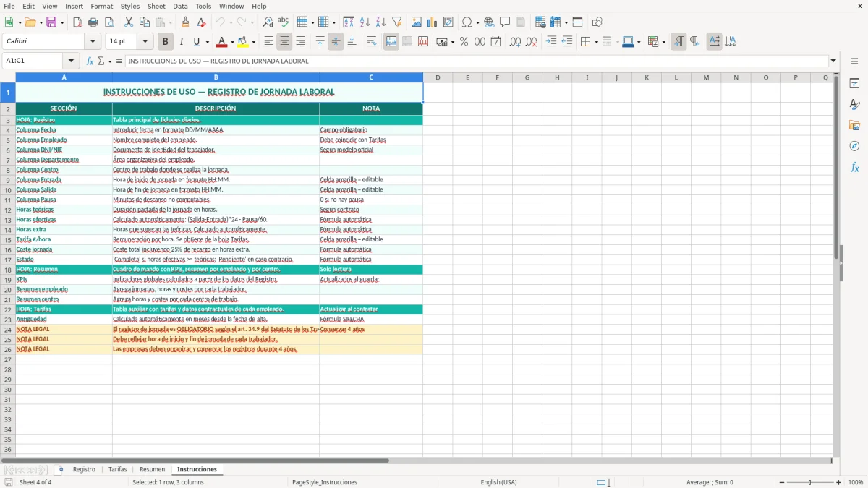The image size is (868, 488).
Task: Open the Format menu
Action: coord(101,6)
